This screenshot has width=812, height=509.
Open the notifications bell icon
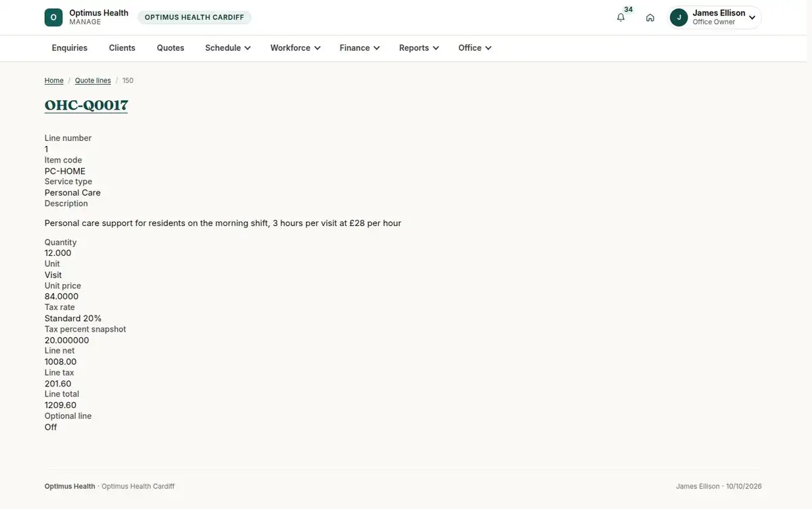621,18
